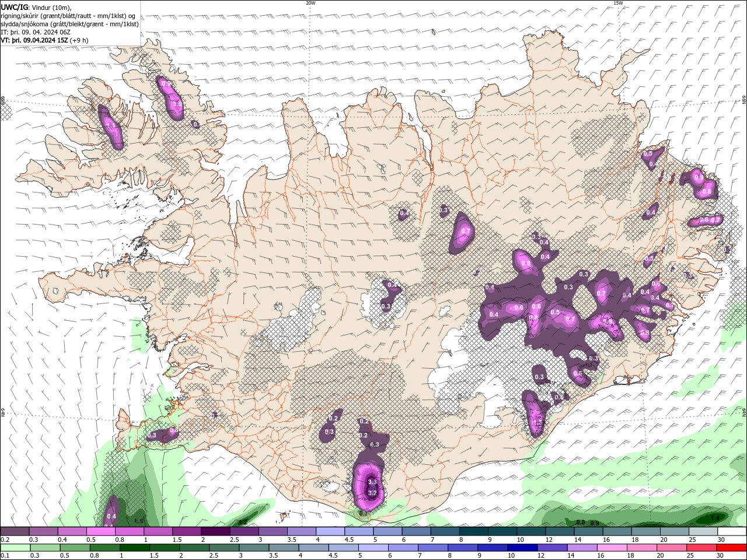Click the "VT: þri. 09.04.2024 15Z" valid time text
The height and width of the screenshot is (560, 747).
[34, 40]
